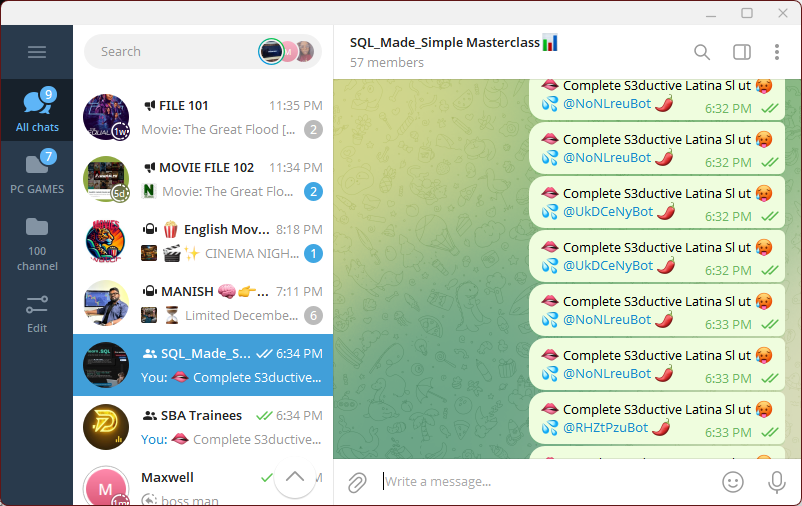Attach a file with paperclip icon
The image size is (802, 506).
click(x=357, y=482)
